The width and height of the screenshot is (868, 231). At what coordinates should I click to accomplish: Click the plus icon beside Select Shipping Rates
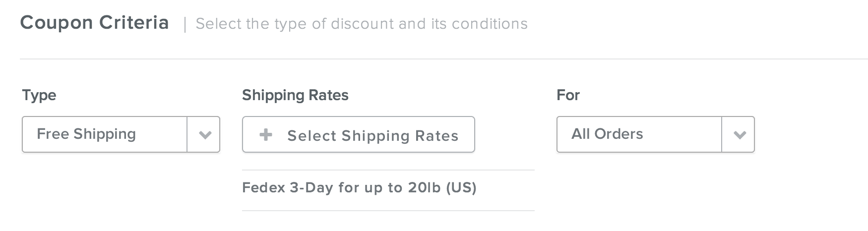[266, 135]
